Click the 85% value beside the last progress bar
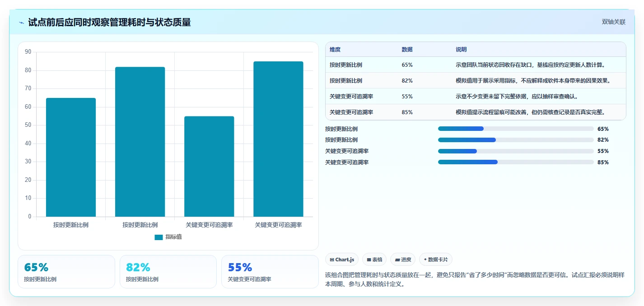This screenshot has height=306, width=644. point(603,162)
